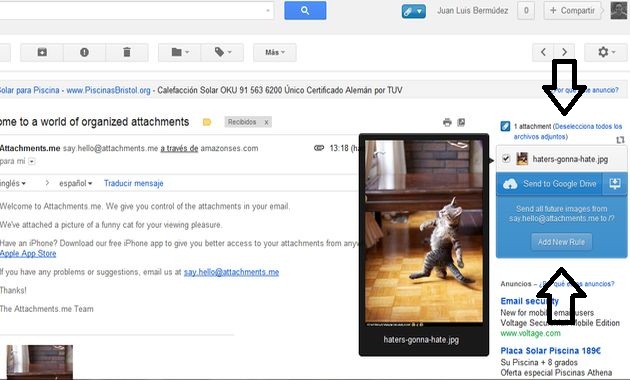Click the Attachments.me sender name

tap(30, 148)
